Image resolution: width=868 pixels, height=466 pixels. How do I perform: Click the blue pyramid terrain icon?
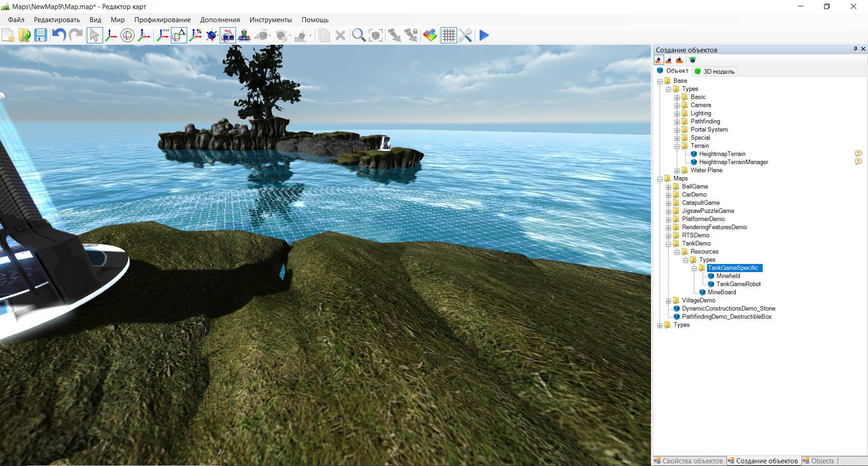click(x=244, y=35)
